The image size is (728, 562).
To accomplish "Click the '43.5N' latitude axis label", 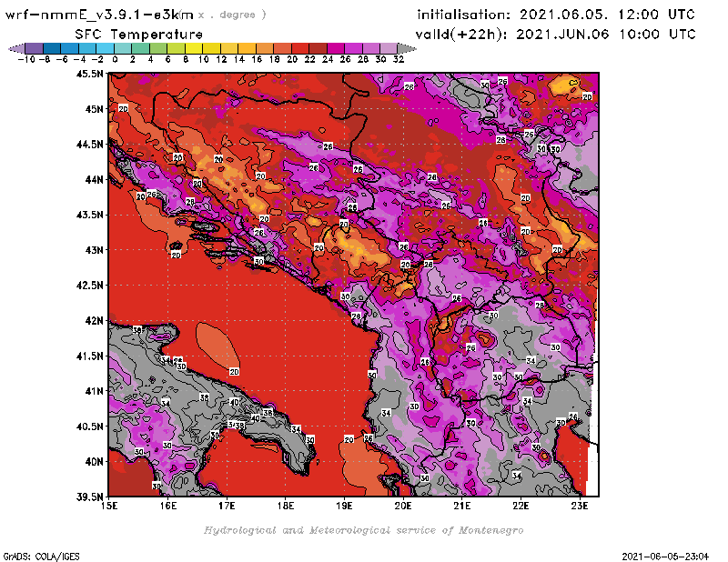I will coord(89,215).
